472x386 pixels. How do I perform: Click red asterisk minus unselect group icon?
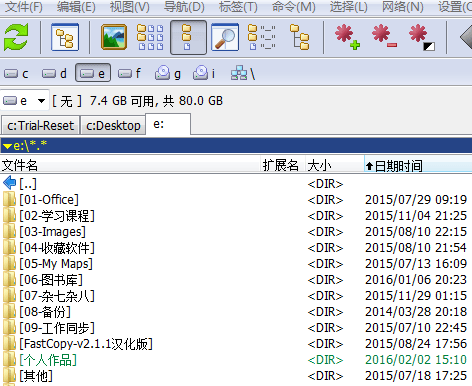point(384,37)
